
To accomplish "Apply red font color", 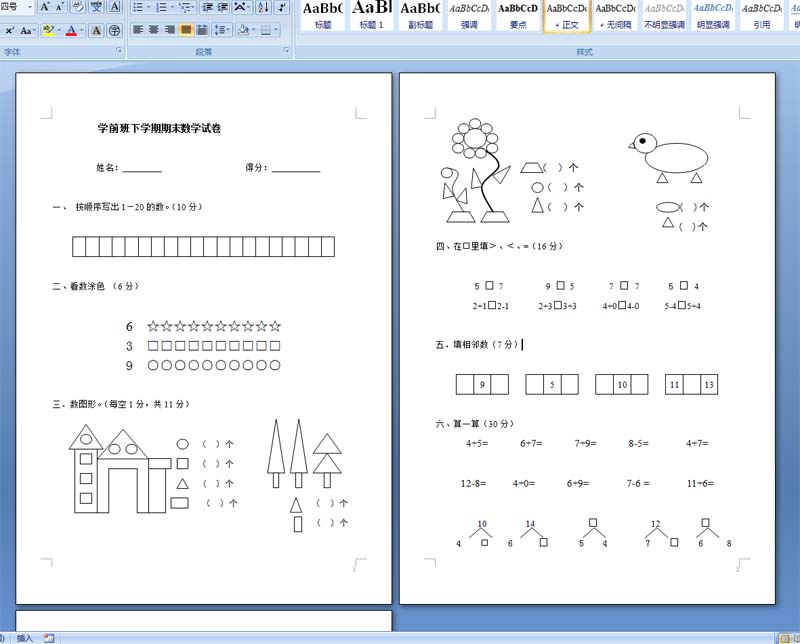I will pyautogui.click(x=71, y=31).
